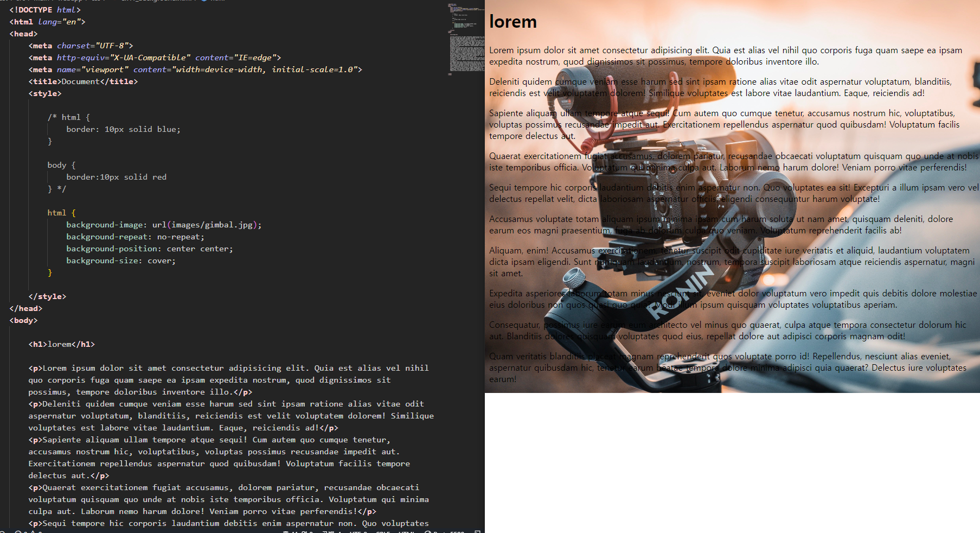Viewport: 980px width, 533px height.
Task: Click the "background-repeat: no-repeat;" line
Action: point(136,237)
